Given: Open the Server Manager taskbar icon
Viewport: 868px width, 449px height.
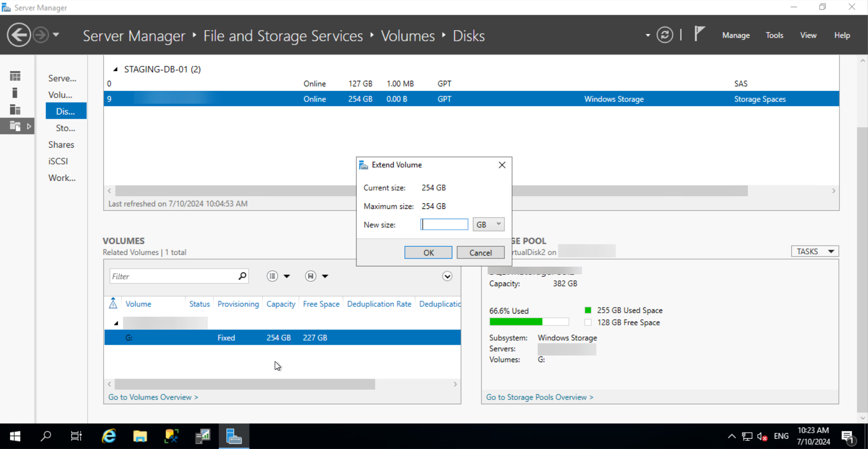Looking at the screenshot, I should [x=234, y=436].
